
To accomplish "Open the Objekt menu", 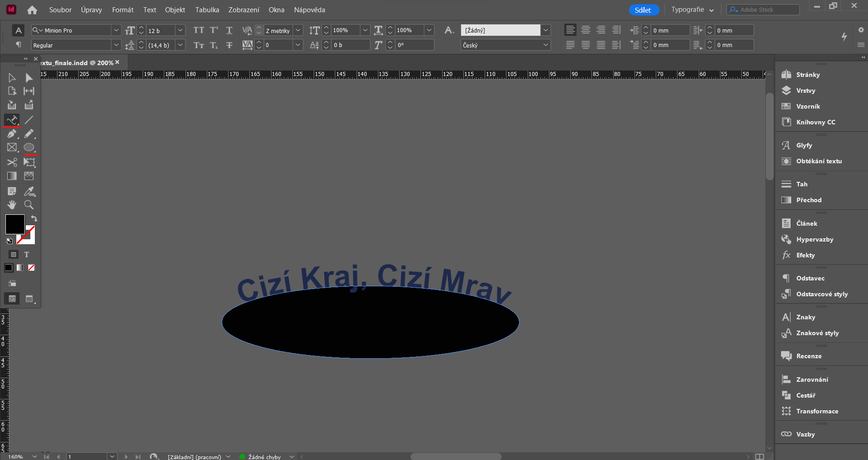I will point(175,9).
